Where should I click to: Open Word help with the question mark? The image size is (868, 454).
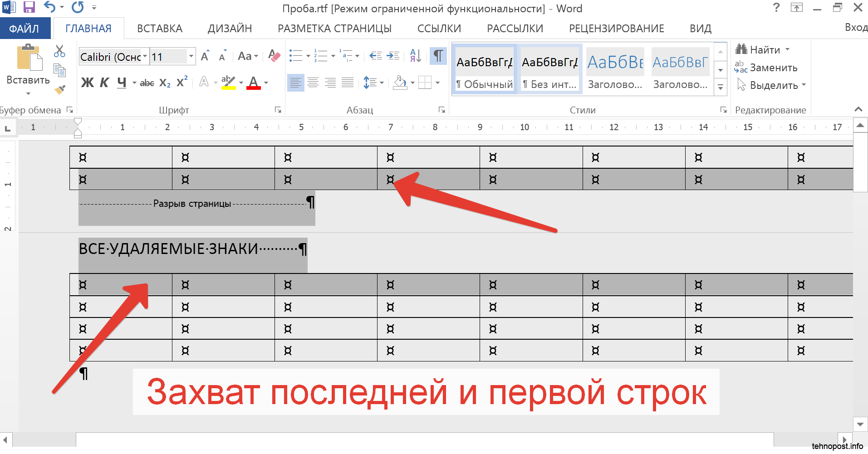[776, 7]
